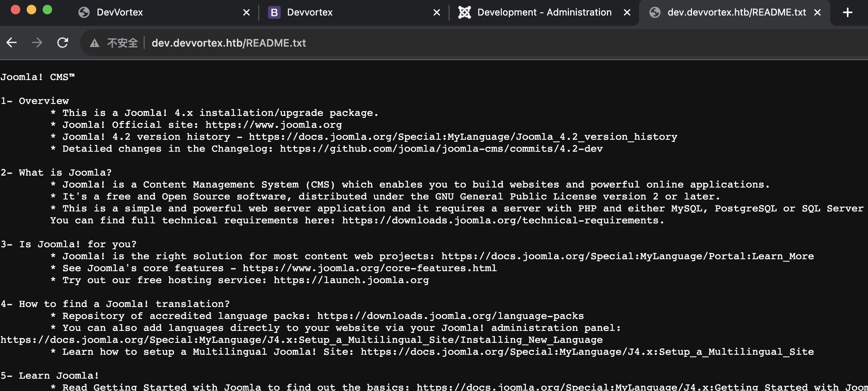Select the dev.devvortex.htb/README.txt tab
Image resolution: width=868 pixels, height=391 pixels.
pos(734,12)
